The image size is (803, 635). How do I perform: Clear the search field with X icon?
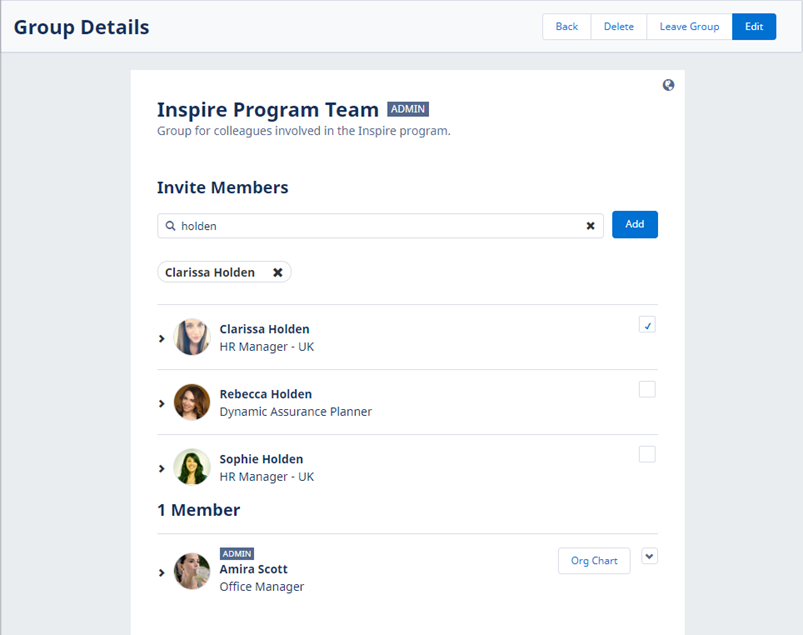click(590, 226)
